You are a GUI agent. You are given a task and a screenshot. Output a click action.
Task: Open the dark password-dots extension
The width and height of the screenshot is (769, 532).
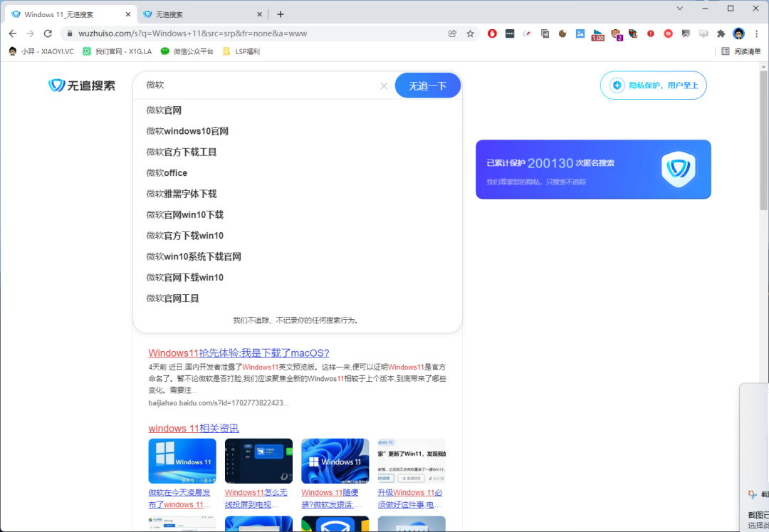(510, 33)
